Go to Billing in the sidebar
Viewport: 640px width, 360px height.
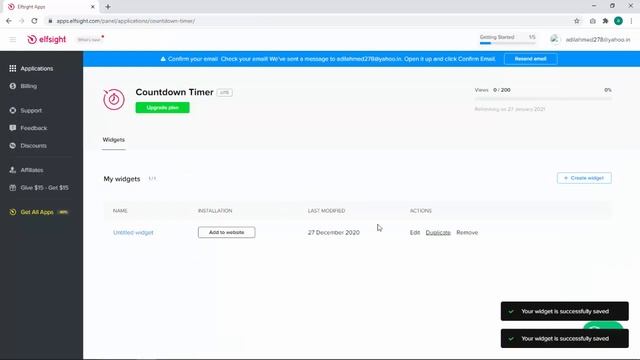point(29,86)
